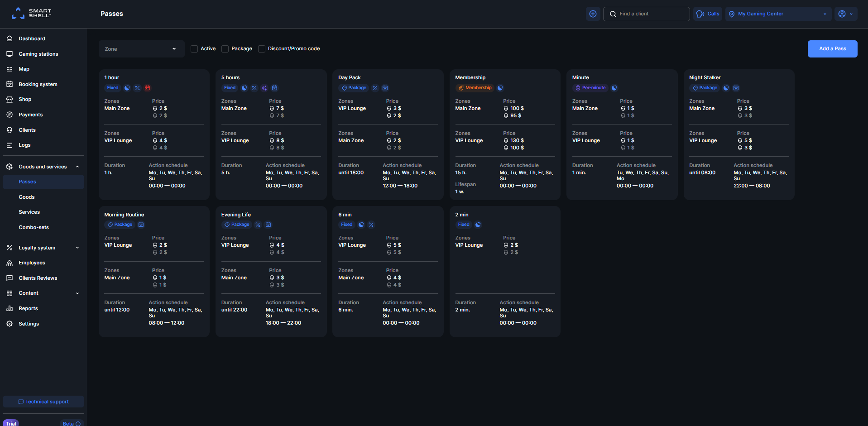The image size is (868, 426).
Task: Expand the My Gaming Center location dropdown
Action: click(x=825, y=14)
